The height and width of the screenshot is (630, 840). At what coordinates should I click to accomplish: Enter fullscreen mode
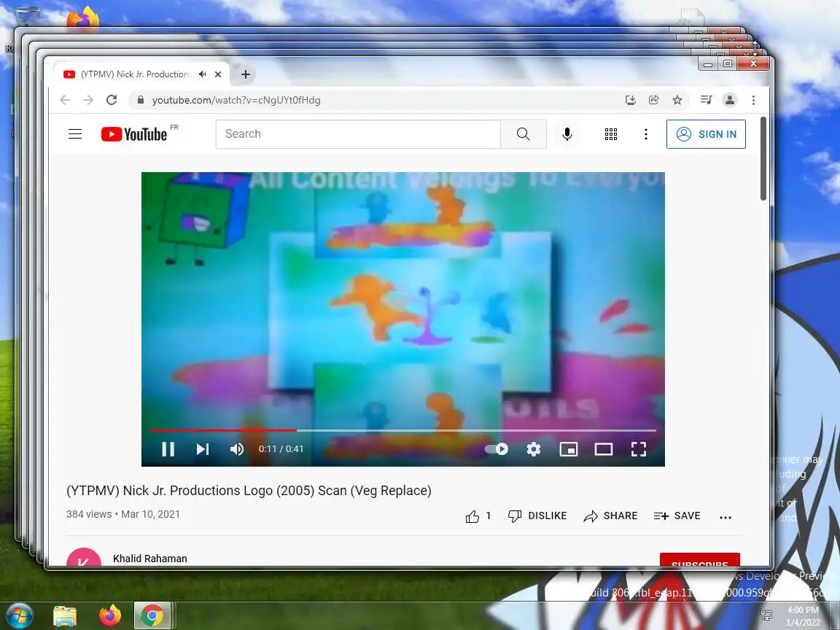click(639, 449)
